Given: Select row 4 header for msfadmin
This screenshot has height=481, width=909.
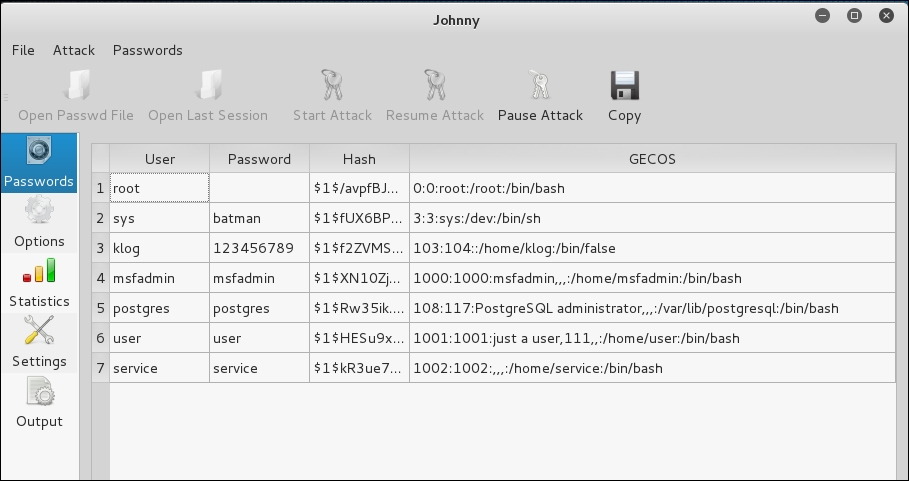Looking at the screenshot, I should [x=100, y=278].
